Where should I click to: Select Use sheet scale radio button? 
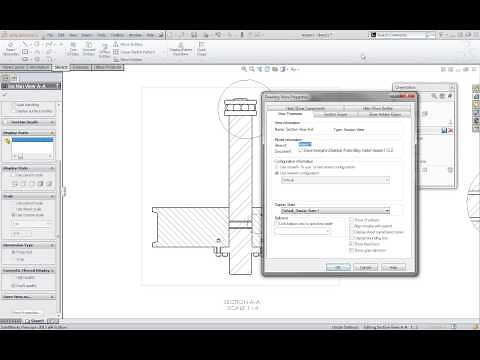tap(14, 209)
